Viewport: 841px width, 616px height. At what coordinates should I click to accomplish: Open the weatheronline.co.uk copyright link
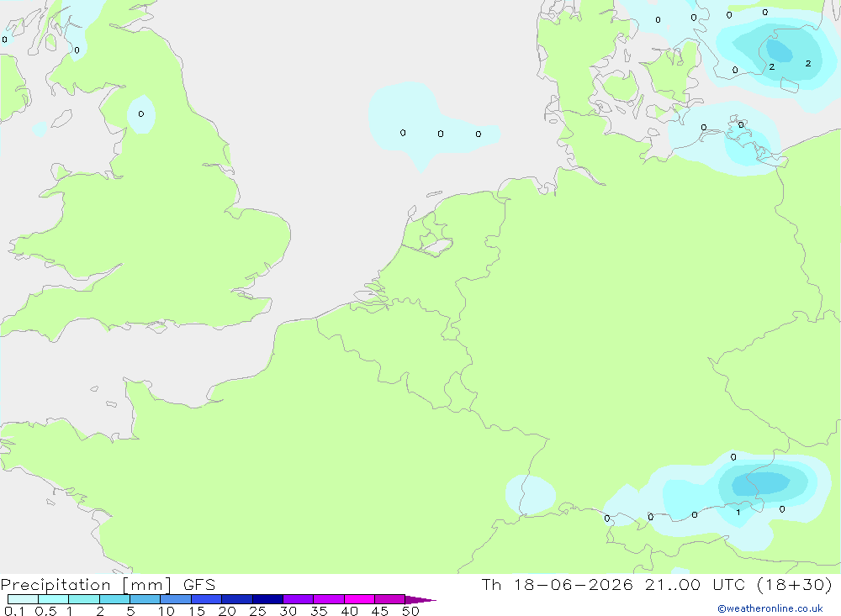coord(770,608)
